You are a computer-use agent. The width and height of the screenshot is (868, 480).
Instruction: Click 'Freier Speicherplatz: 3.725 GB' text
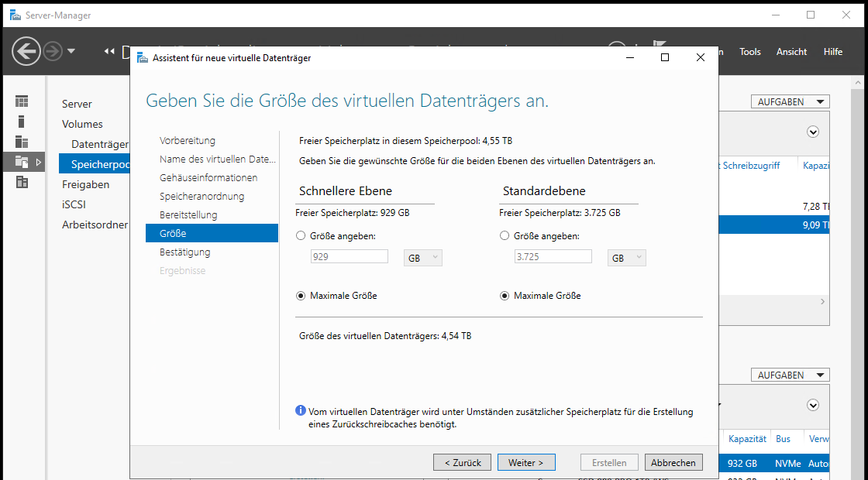(x=560, y=212)
